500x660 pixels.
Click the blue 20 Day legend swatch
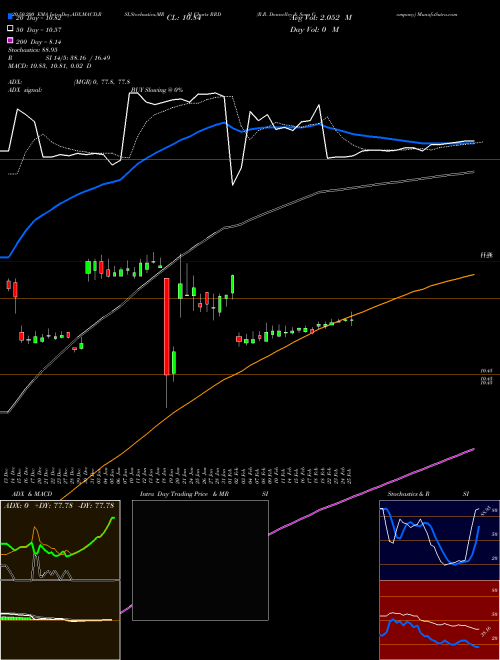coord(10,16)
